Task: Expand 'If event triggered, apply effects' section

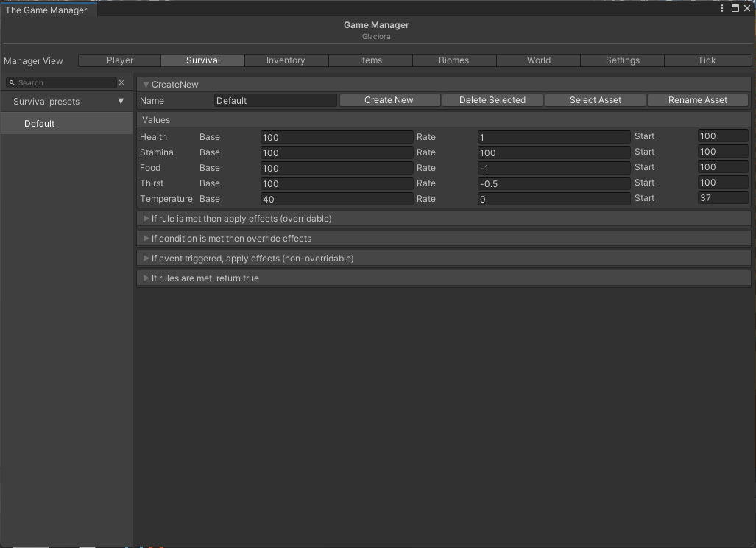Action: (146, 259)
